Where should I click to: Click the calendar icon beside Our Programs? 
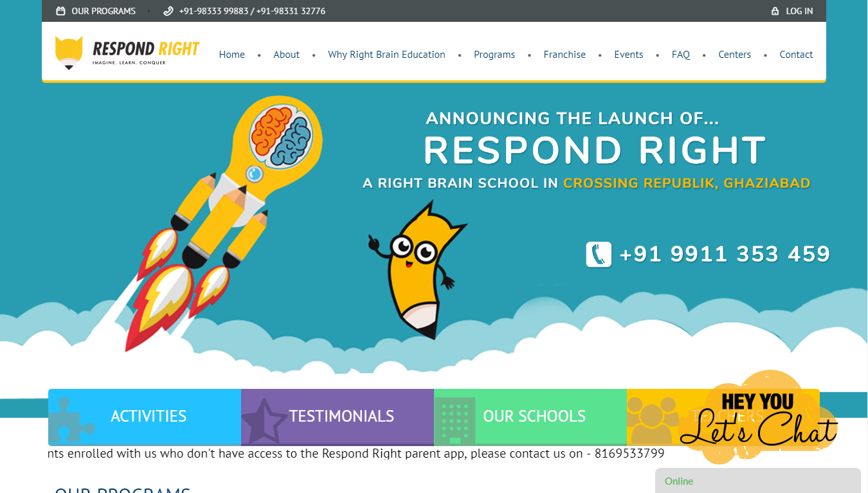pos(60,11)
